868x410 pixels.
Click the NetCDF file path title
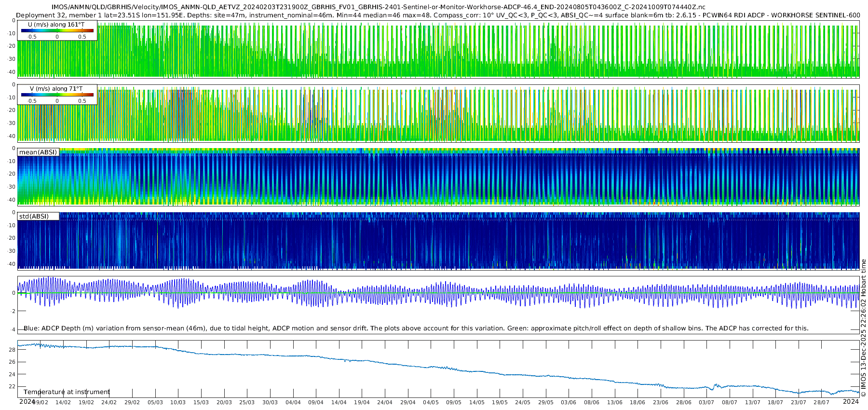pos(379,7)
